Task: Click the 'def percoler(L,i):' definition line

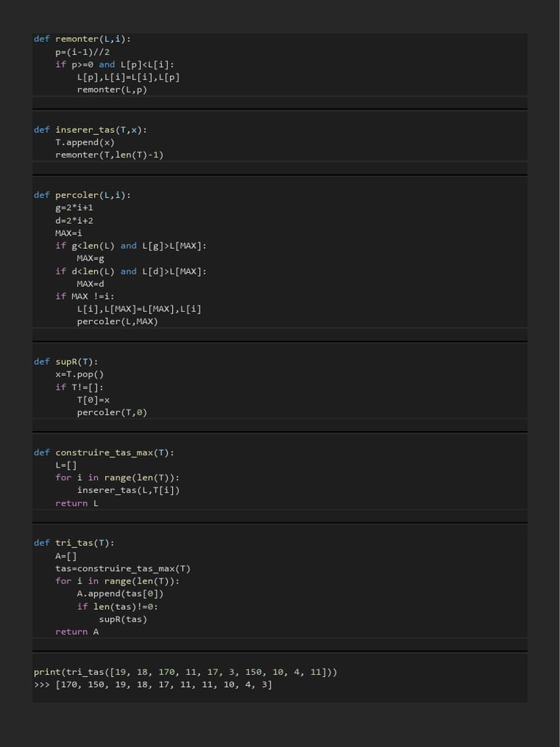Action: (x=82, y=196)
